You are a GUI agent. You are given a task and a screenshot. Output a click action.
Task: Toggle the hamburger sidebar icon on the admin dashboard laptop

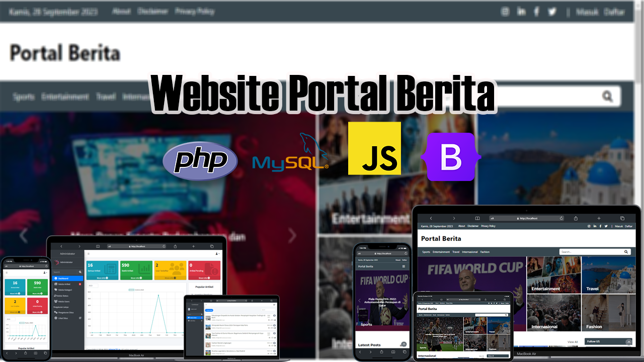point(89,254)
